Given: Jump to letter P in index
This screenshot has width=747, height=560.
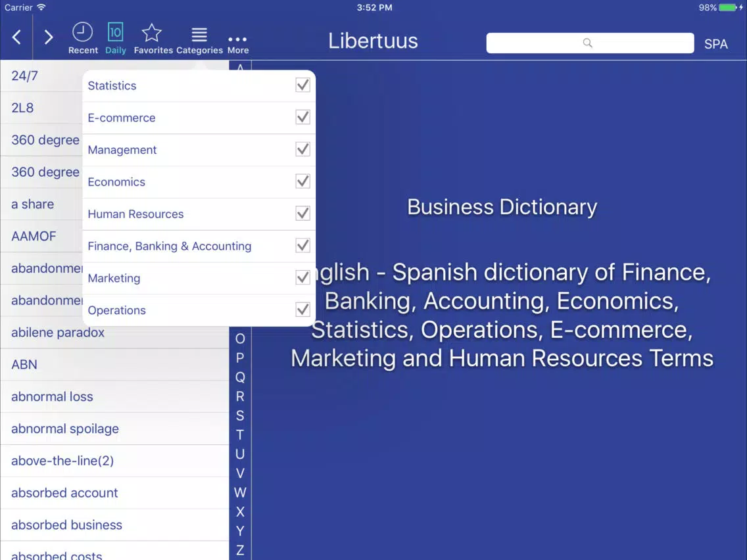Looking at the screenshot, I should (x=240, y=358).
